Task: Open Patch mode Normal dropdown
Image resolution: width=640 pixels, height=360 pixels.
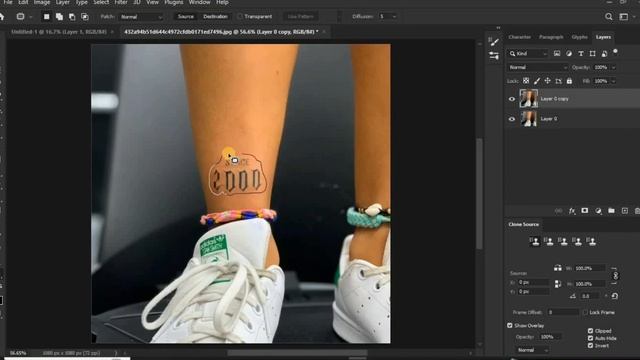Action: coord(141,17)
